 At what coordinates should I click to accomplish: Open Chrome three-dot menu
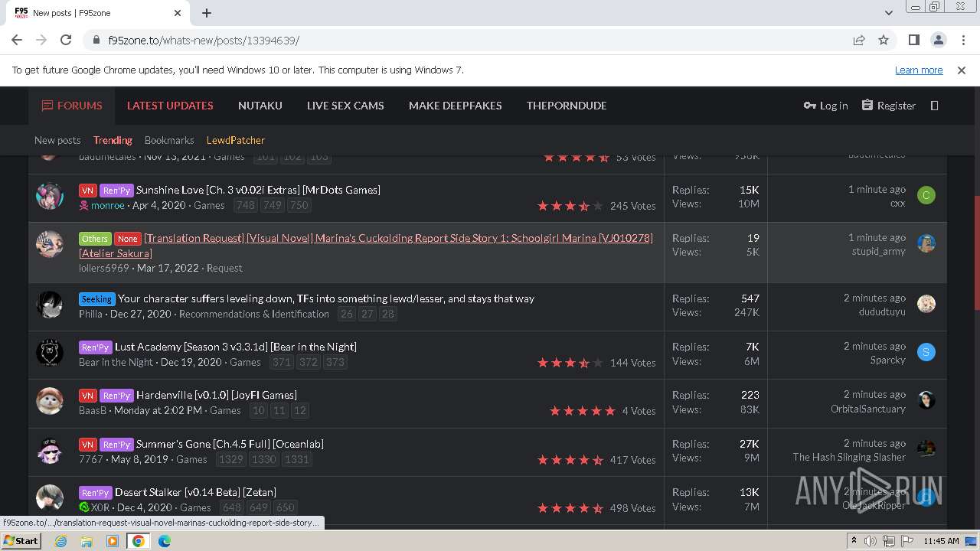(x=962, y=40)
